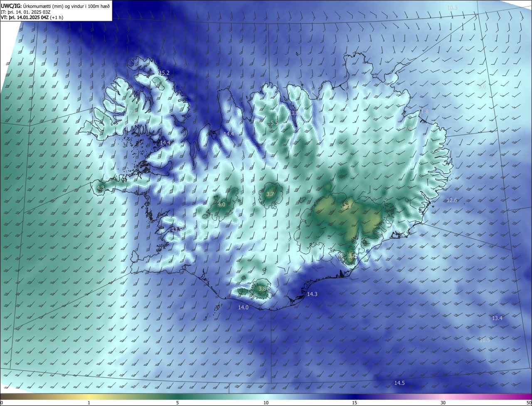Select the 13.4 value southeast over ocean
Image resolution: width=532 pixels, height=406 pixels.
click(x=497, y=318)
